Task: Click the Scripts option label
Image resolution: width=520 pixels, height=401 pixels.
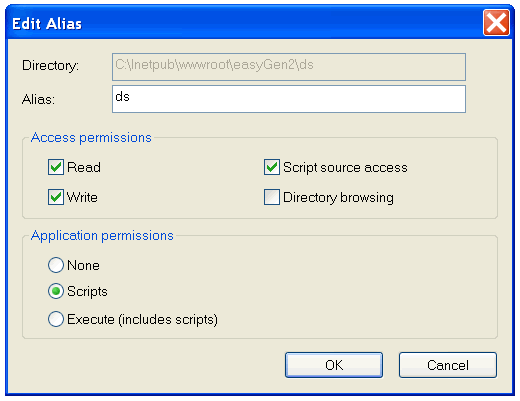Action: pyautogui.click(x=87, y=292)
